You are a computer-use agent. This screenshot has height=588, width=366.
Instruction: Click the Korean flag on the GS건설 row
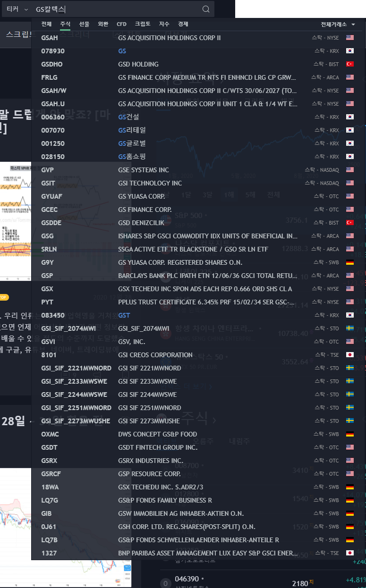[350, 117]
